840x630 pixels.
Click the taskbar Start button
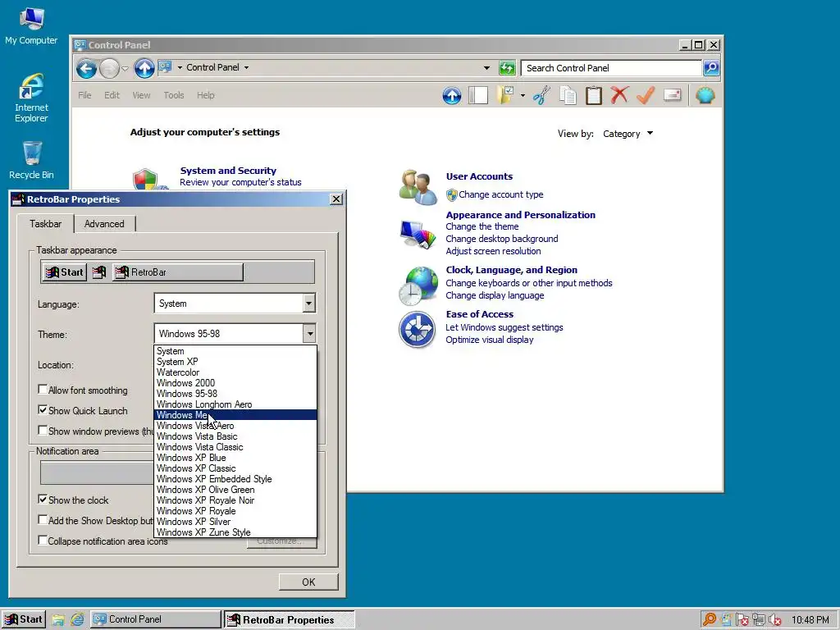24,619
